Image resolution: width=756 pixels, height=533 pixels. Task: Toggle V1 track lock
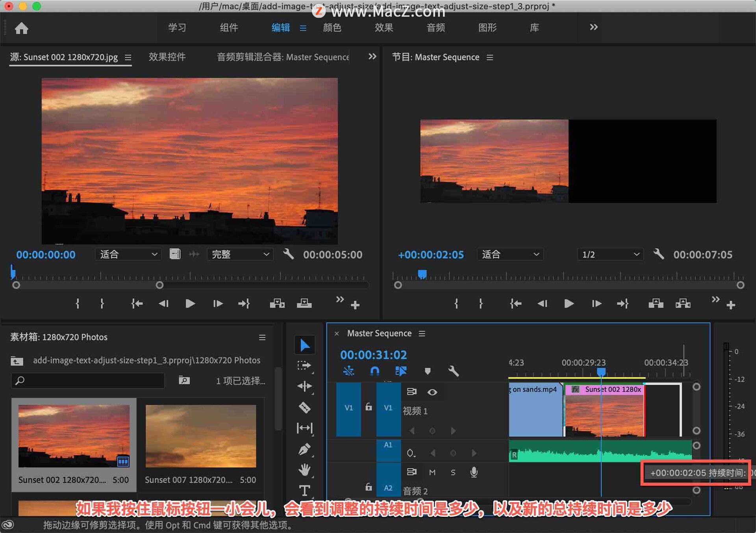(x=369, y=407)
